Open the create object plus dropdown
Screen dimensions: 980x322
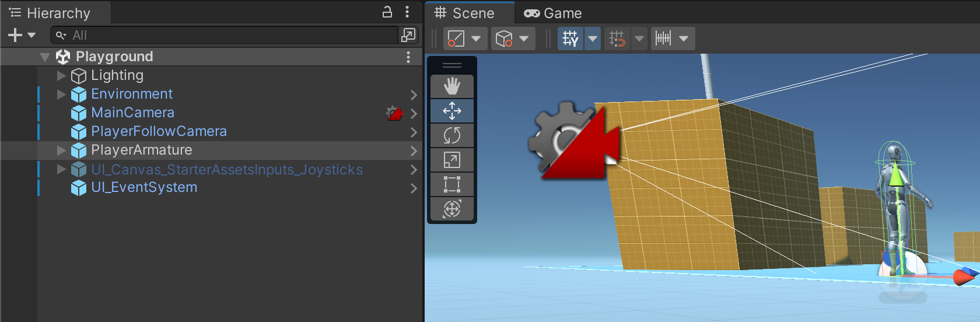pyautogui.click(x=22, y=36)
